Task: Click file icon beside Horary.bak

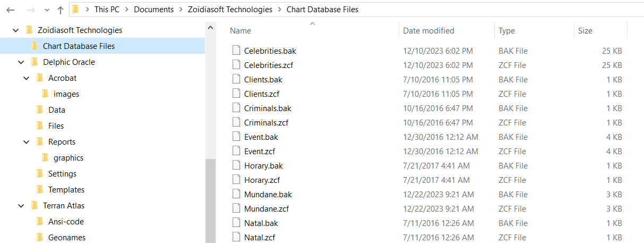Action: 236,165
